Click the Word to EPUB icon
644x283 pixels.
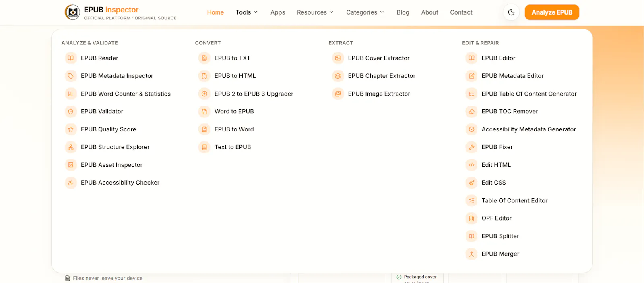[x=204, y=111]
